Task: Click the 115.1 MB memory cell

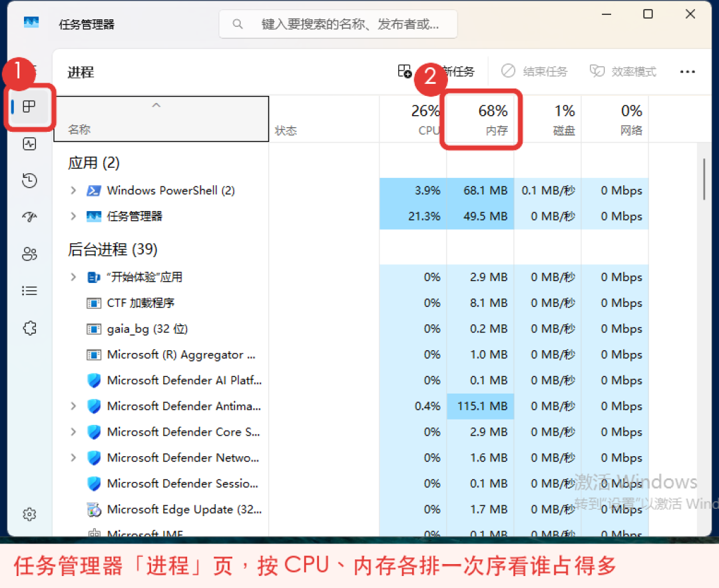Action: pos(480,406)
